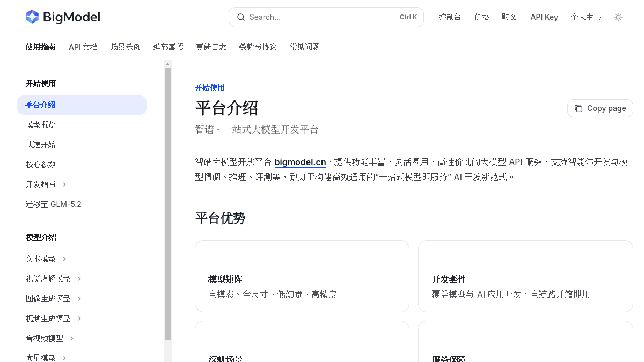Expand the 视觉理解模型 sidebar group

79,279
